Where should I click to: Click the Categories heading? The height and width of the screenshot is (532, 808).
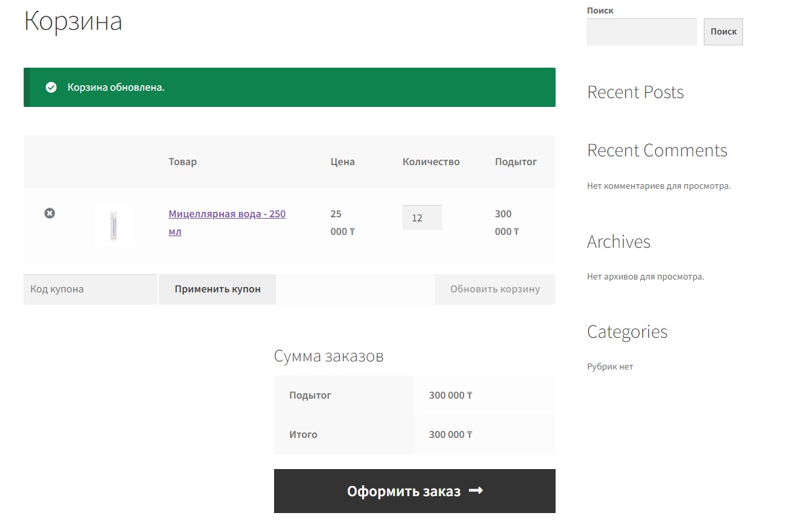(x=627, y=332)
